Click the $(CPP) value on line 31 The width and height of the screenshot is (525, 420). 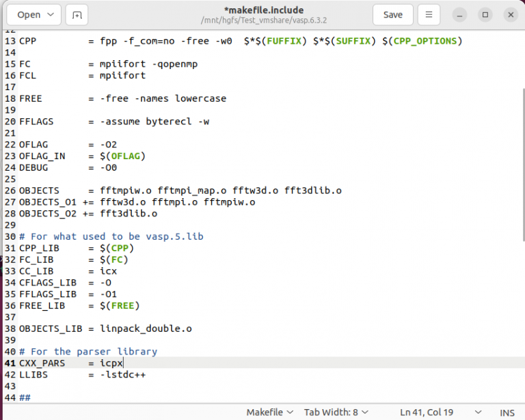click(117, 248)
